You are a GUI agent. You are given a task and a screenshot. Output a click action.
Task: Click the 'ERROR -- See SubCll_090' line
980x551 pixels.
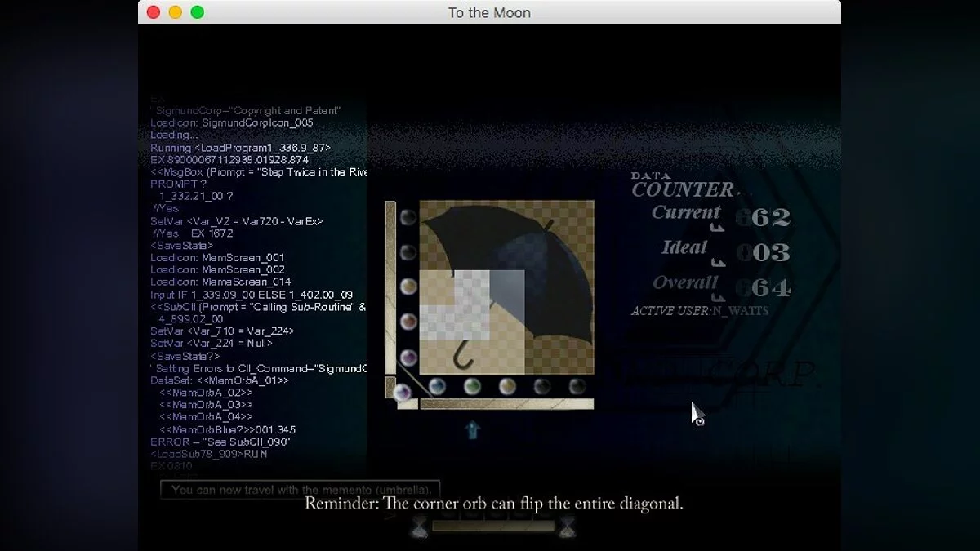pyautogui.click(x=220, y=442)
